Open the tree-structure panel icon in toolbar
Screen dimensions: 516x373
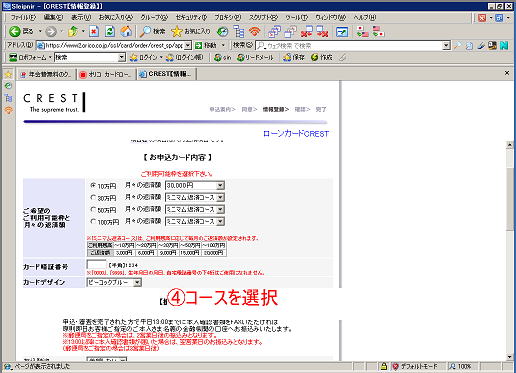239,32
